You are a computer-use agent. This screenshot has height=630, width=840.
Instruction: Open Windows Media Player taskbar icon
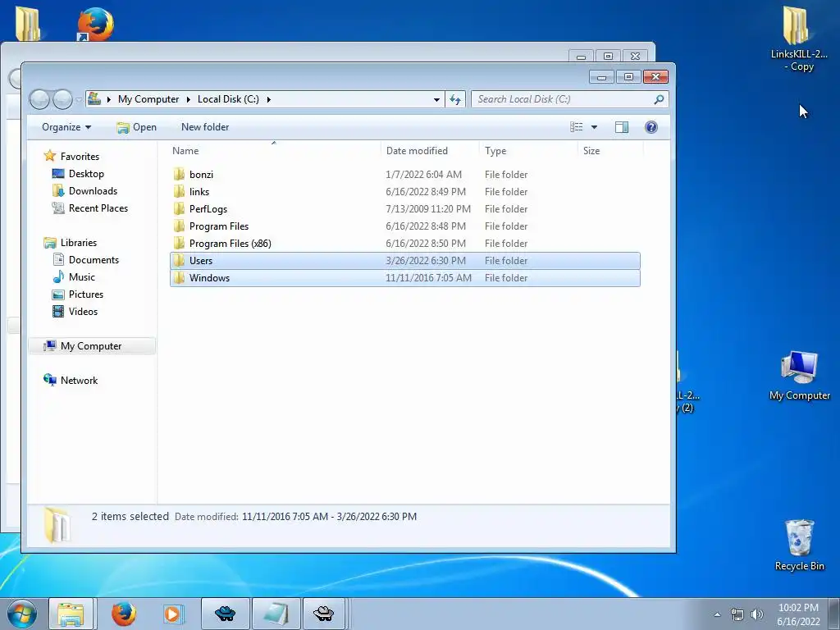pyautogui.click(x=173, y=614)
